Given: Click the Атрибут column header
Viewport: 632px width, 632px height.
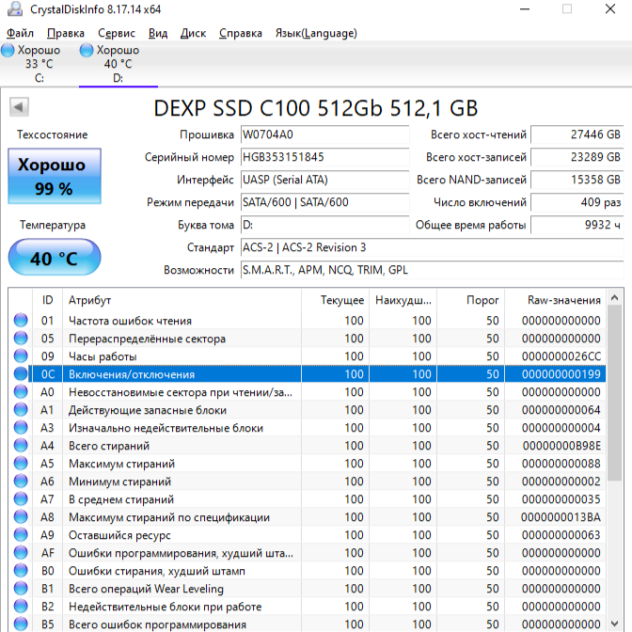Looking at the screenshot, I should coord(182,300).
